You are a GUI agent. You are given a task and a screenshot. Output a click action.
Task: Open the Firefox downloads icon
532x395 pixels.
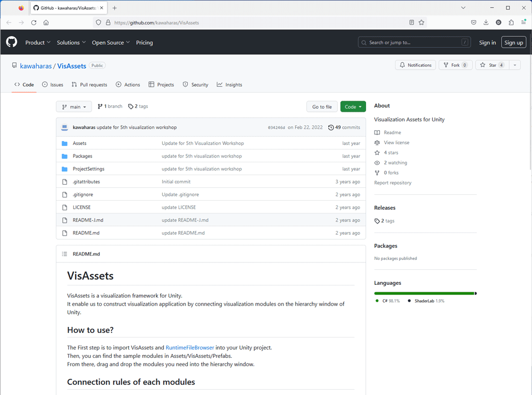[x=486, y=23]
